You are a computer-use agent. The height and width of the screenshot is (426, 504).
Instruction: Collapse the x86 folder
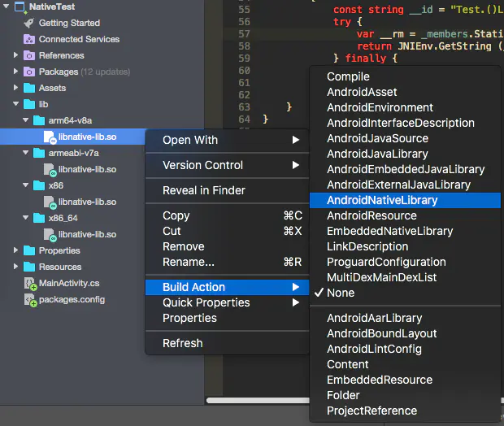pos(26,185)
